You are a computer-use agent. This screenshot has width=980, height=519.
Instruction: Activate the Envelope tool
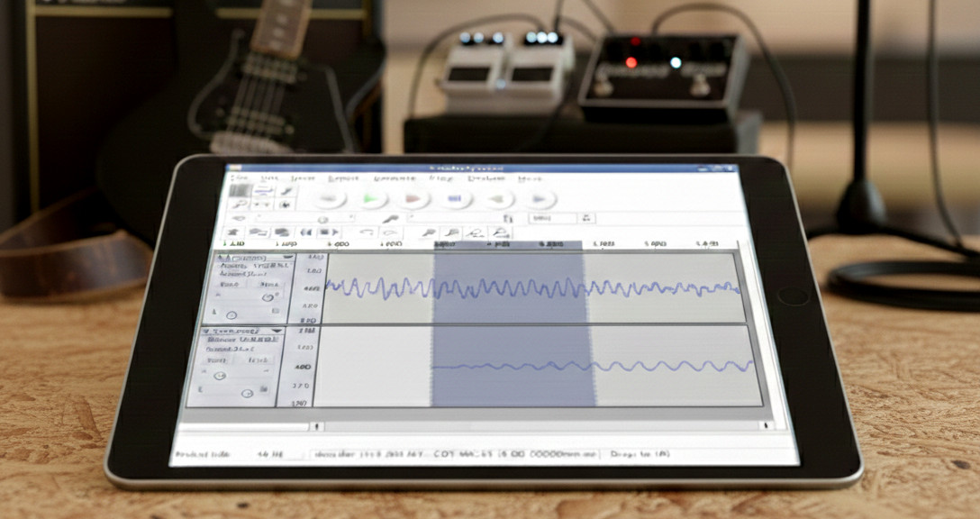tap(263, 189)
